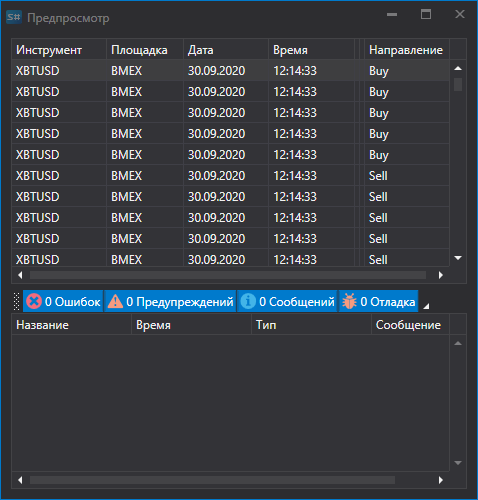Toggle the 0 Сообщений info filter
The width and height of the screenshot is (478, 500).
287,301
